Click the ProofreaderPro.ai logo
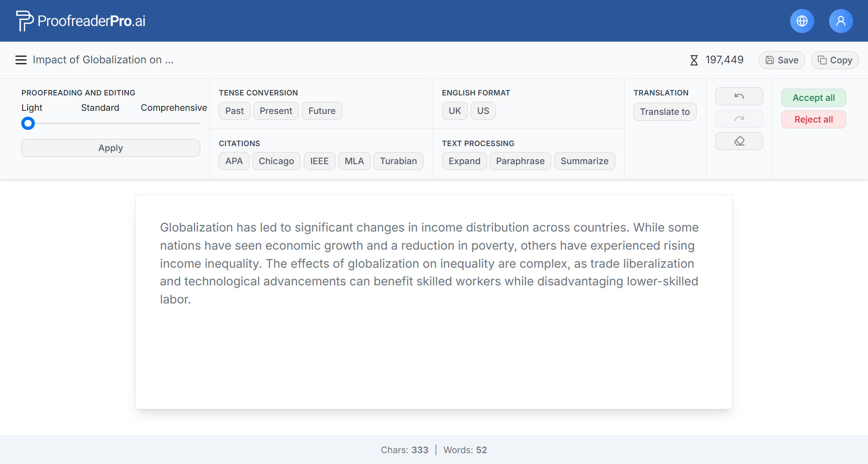This screenshot has width=868, height=464. [81, 21]
